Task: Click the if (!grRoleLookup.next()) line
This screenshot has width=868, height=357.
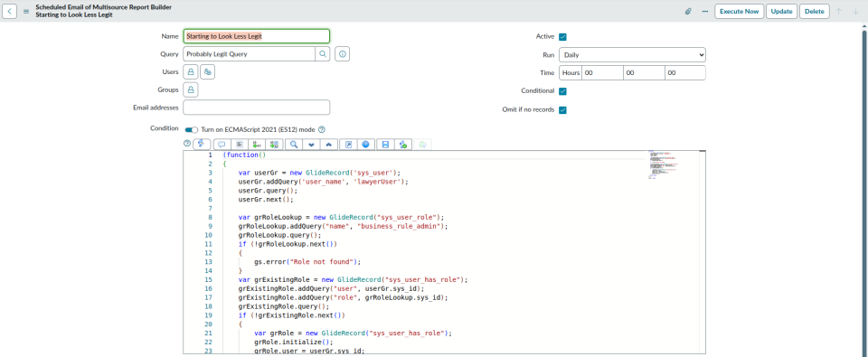Action: click(288, 243)
